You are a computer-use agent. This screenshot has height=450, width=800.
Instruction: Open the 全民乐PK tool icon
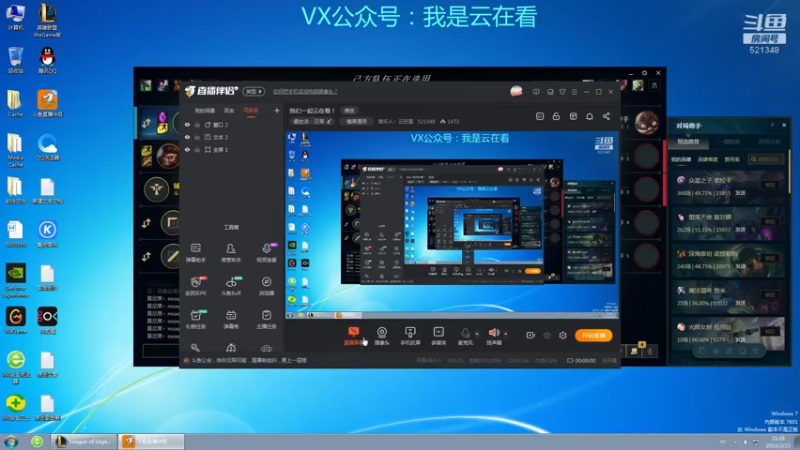point(195,286)
